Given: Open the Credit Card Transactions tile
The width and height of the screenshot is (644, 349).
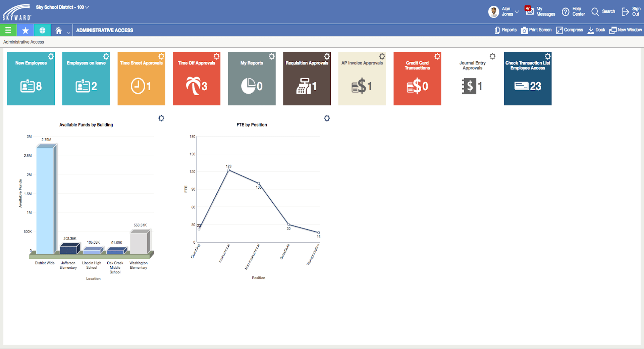Looking at the screenshot, I should [417, 79].
